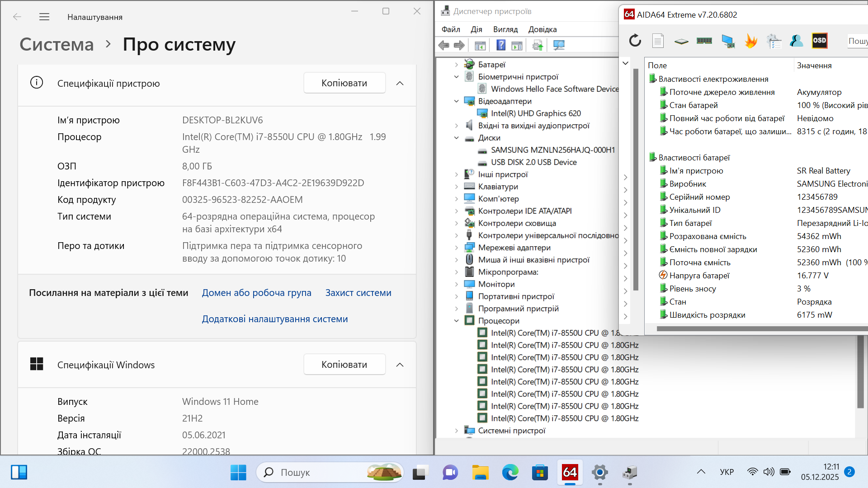Copy Windows specifications with Копіювати button
Screen dimensions: 868x488
coord(344,365)
